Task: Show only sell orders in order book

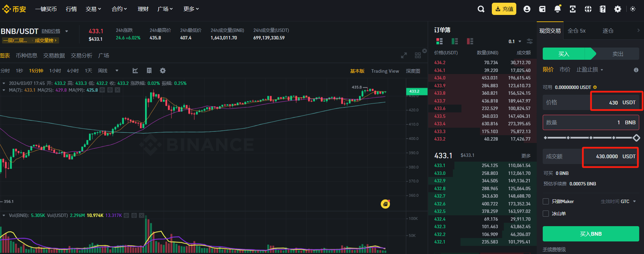Action: [x=470, y=41]
